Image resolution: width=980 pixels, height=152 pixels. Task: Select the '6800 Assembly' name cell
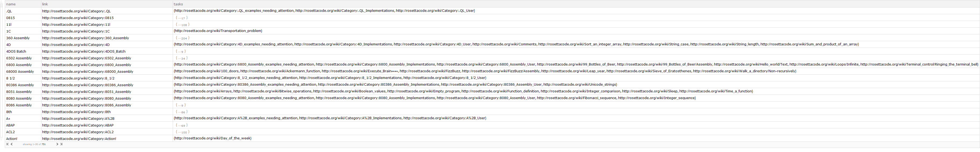pos(23,65)
